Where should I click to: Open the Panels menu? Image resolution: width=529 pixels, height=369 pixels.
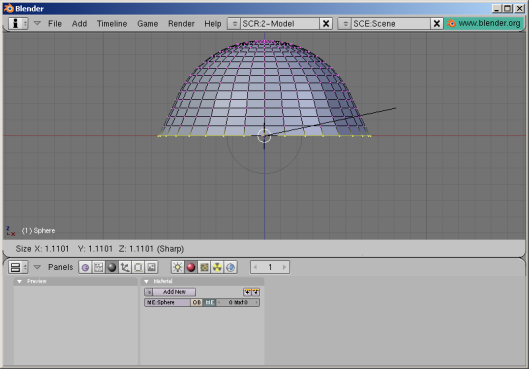(60, 267)
